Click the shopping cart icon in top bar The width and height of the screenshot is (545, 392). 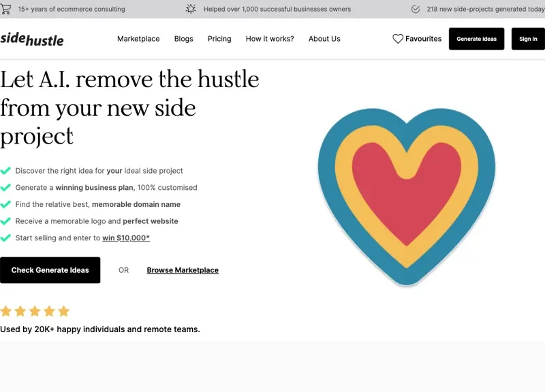[7, 9]
